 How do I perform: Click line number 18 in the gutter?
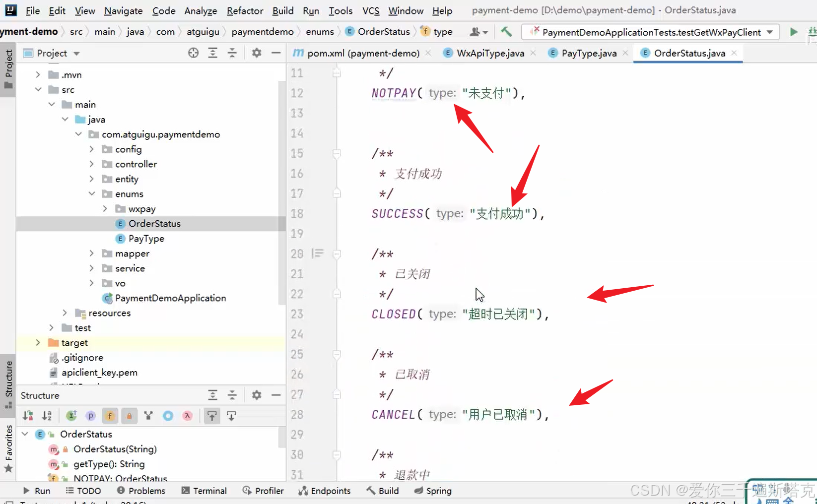tap(297, 214)
